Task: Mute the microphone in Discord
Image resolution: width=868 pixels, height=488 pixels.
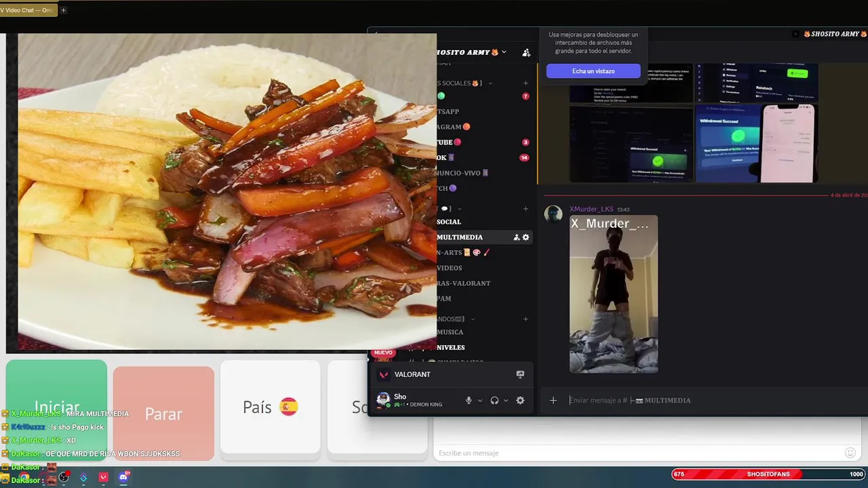Action: pos(469,401)
